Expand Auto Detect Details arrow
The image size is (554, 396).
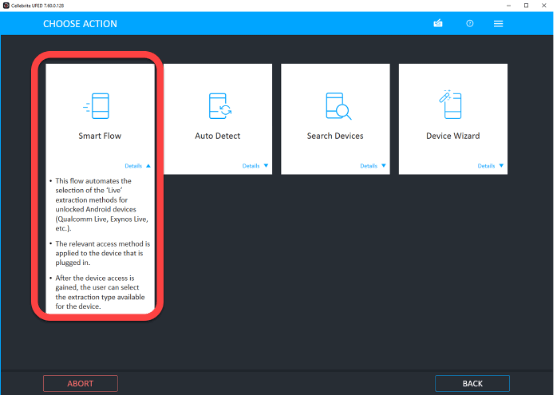click(x=266, y=166)
